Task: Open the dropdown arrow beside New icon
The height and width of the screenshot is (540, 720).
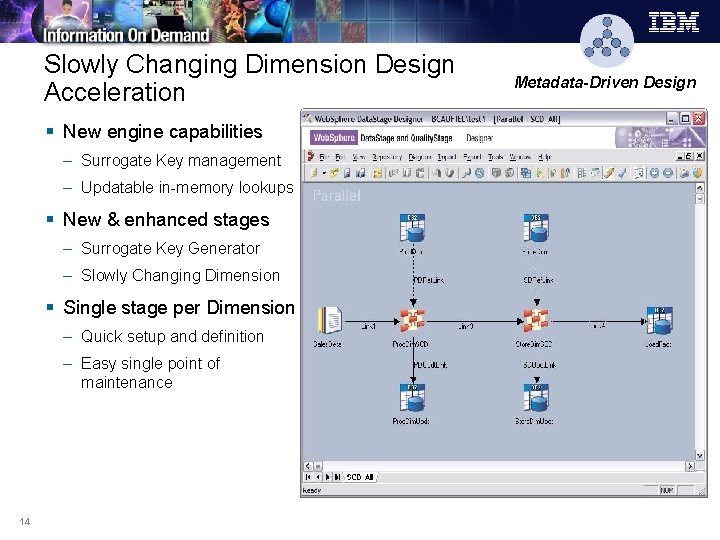Action: tap(324, 173)
